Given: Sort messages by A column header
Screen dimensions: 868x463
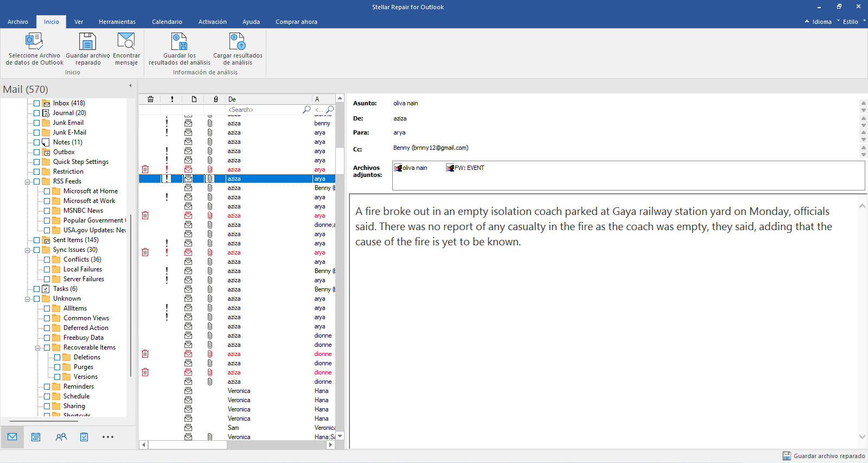Looking at the screenshot, I should (324, 99).
